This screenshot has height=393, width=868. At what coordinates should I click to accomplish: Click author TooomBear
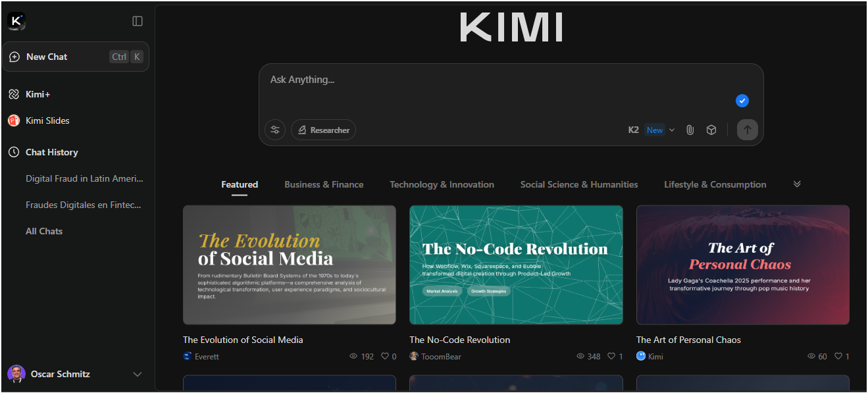coord(441,356)
